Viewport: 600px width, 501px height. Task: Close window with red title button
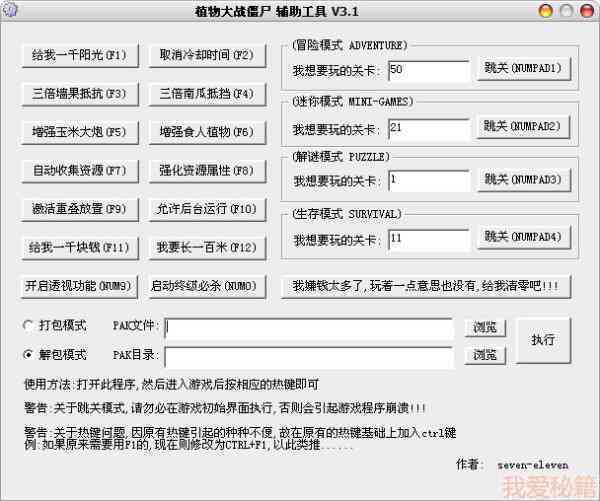click(587, 10)
